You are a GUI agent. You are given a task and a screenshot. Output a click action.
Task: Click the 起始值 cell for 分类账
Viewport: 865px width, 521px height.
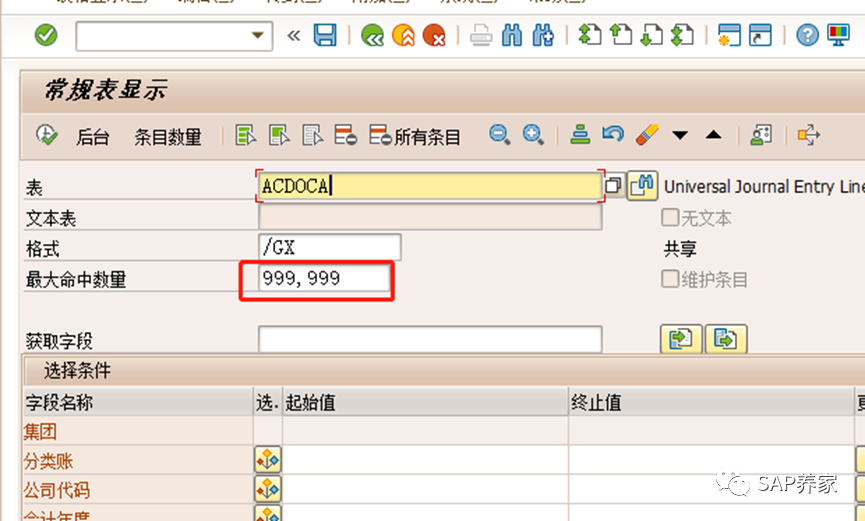point(425,460)
